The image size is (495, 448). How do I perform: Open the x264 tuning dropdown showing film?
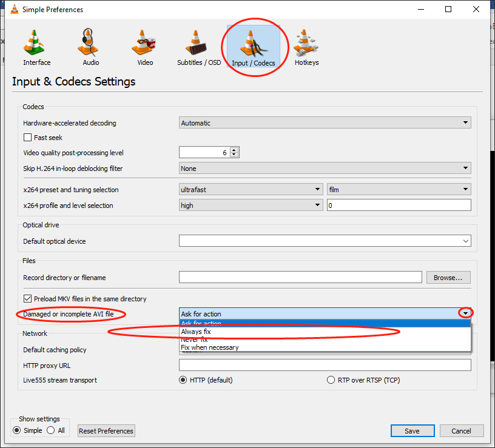tap(399, 189)
